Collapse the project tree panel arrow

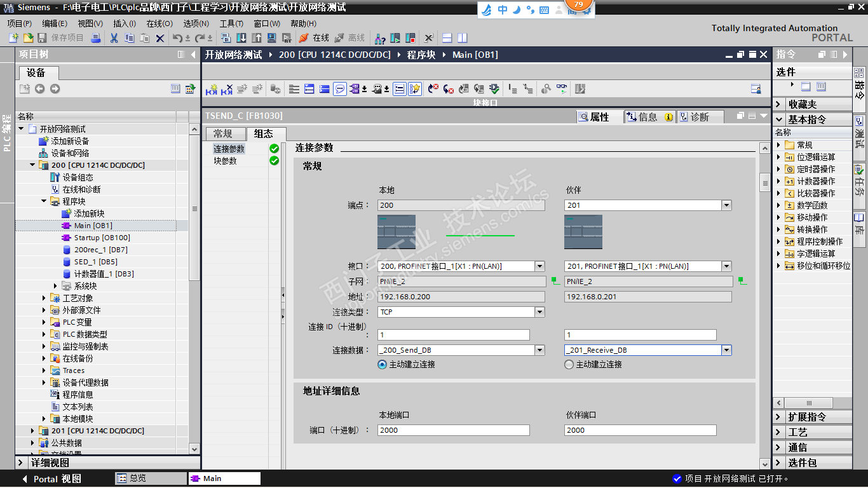(193, 55)
